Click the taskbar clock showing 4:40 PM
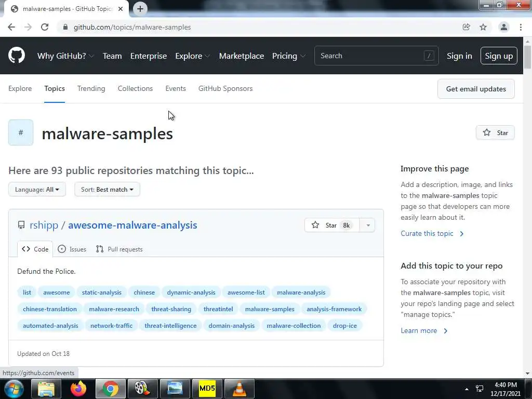532x399 pixels. [x=506, y=389]
